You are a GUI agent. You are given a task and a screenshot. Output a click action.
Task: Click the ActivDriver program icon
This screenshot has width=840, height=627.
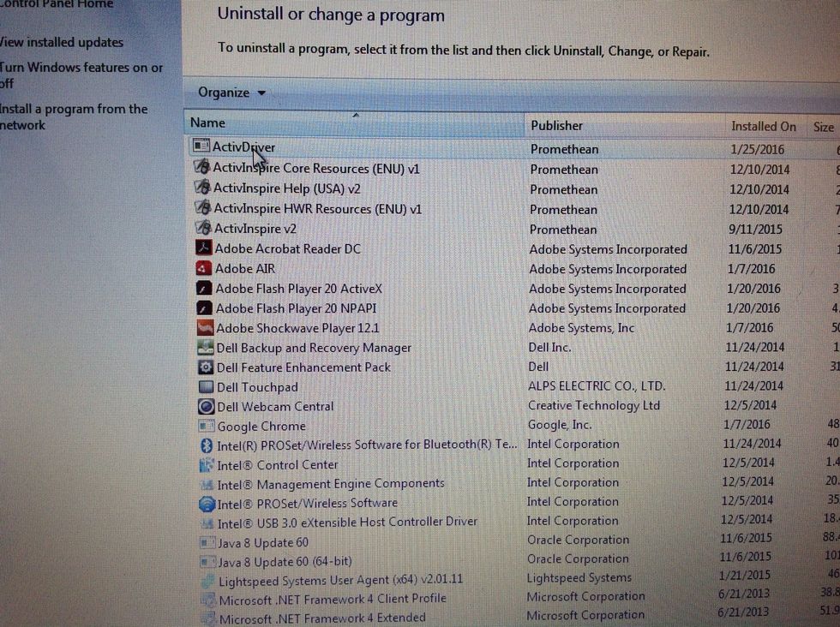click(x=201, y=147)
